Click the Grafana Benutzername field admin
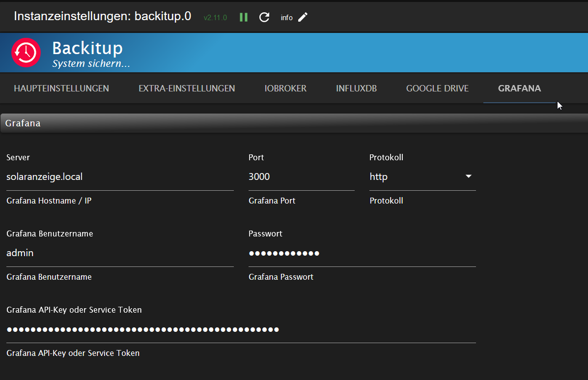588x380 pixels. point(120,253)
